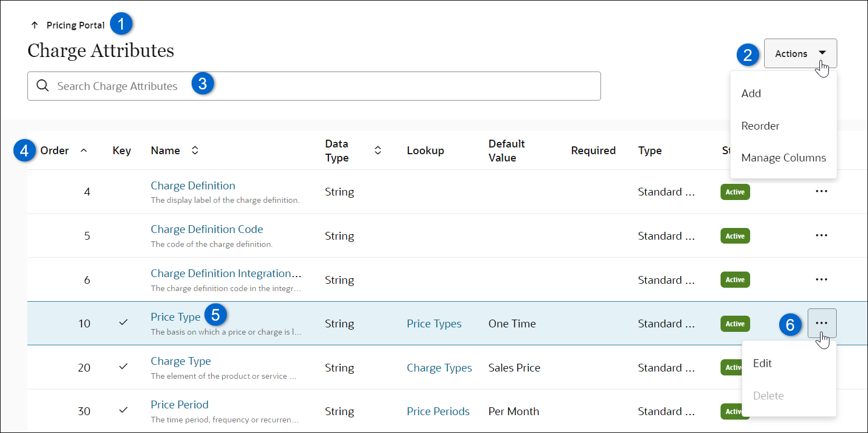Click the Key checkmark on Price Type row
The image size is (868, 433).
pyautogui.click(x=123, y=323)
